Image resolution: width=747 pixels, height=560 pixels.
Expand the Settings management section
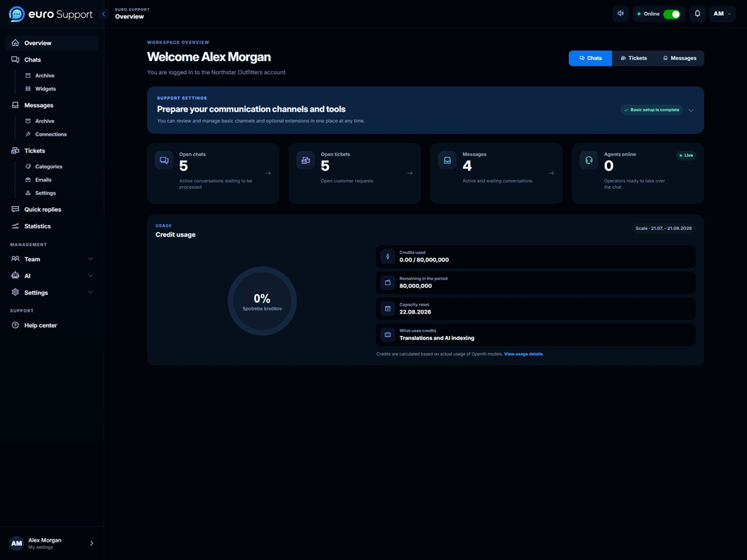coord(52,292)
